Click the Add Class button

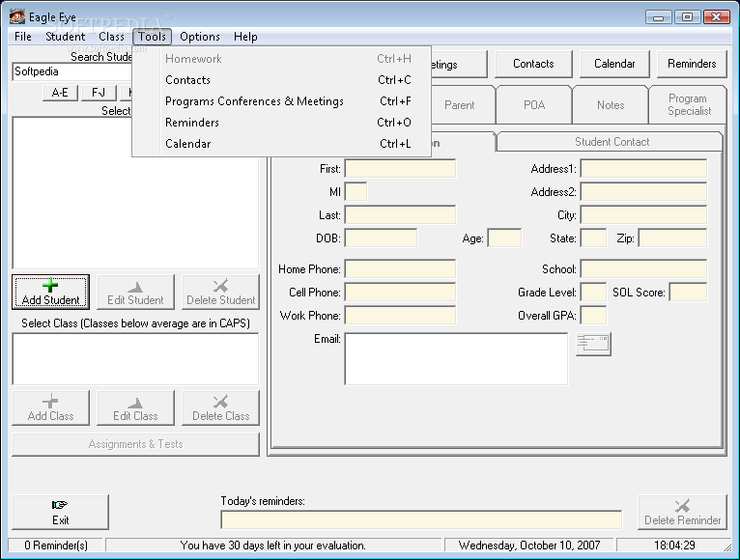[50, 408]
